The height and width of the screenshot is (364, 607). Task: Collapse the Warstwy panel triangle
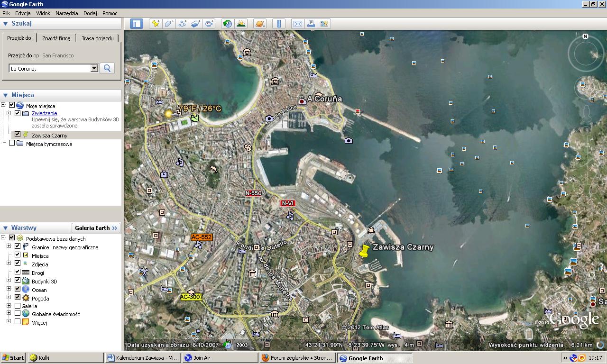[6, 228]
